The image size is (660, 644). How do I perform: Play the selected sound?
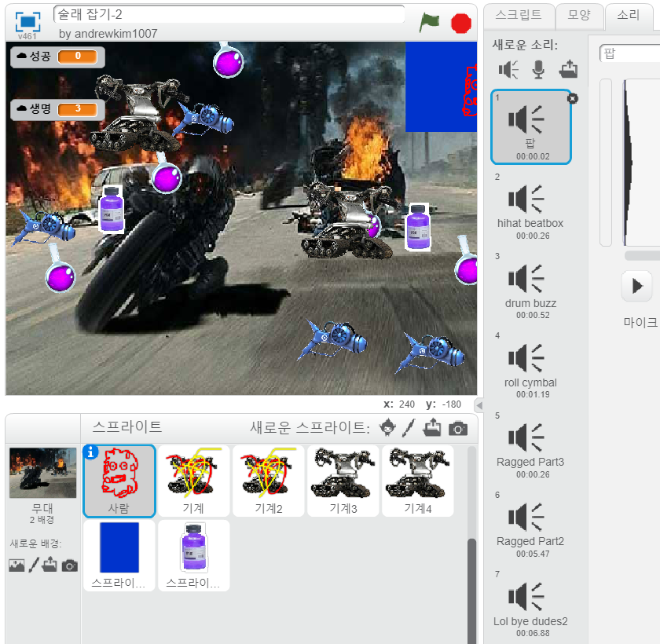(x=636, y=285)
